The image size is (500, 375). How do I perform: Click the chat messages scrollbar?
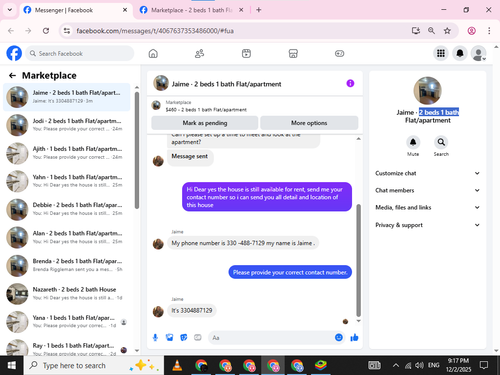pyautogui.click(x=359, y=260)
